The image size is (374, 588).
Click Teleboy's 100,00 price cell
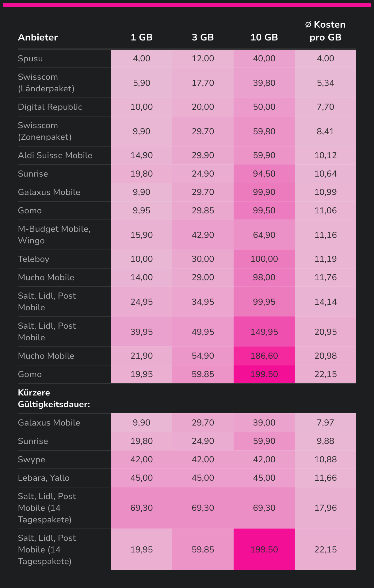pyautogui.click(x=264, y=259)
